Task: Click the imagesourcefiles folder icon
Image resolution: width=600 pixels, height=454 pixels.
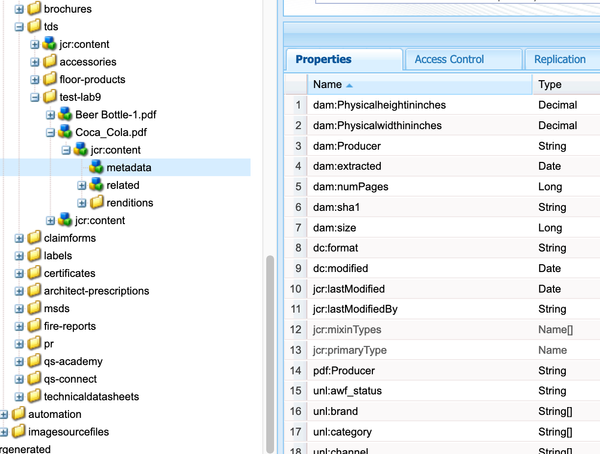Action: coord(18,432)
